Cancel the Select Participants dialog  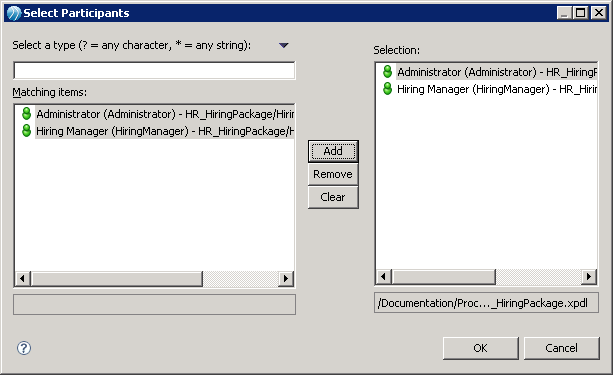click(x=561, y=348)
